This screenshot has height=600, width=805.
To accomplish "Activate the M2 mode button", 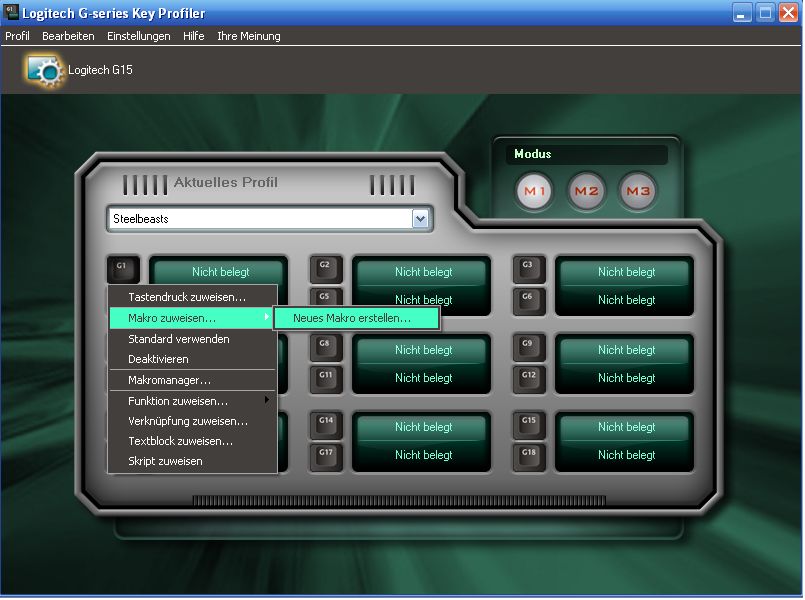I will click(586, 191).
